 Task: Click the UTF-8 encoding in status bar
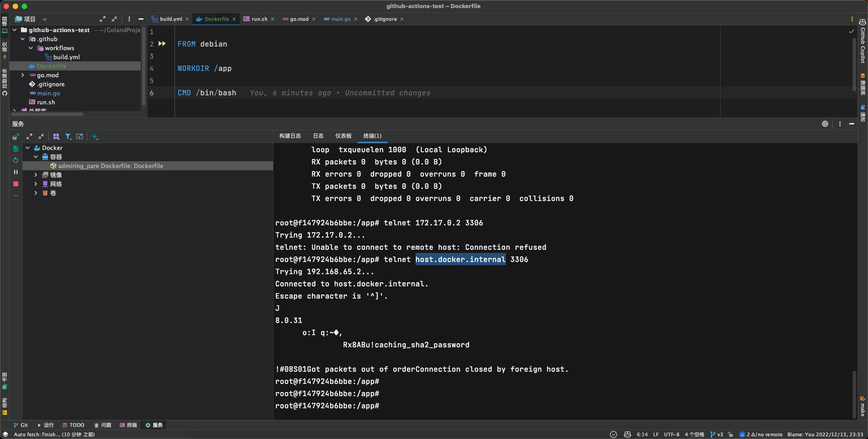(671, 434)
